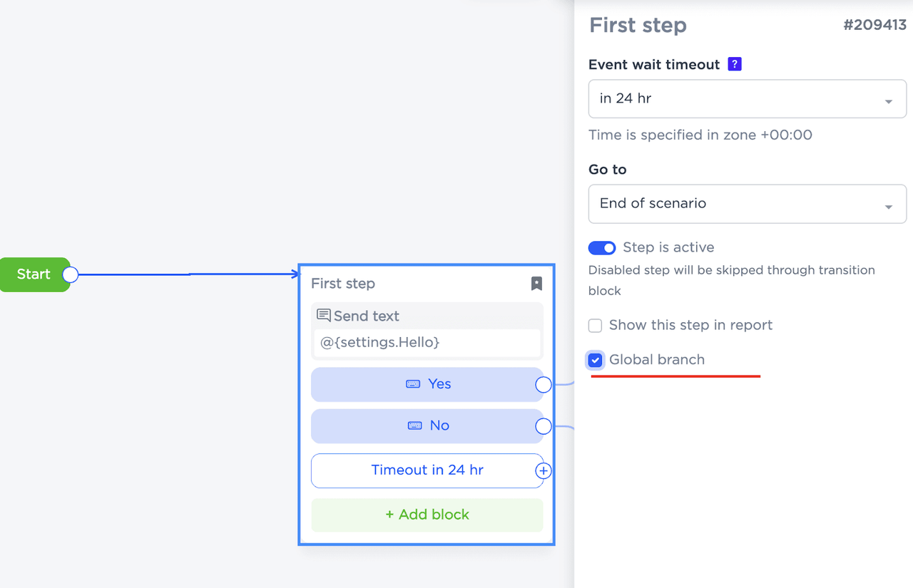The width and height of the screenshot is (913, 588).
Task: Click the No button output connector circle
Action: 544,426
